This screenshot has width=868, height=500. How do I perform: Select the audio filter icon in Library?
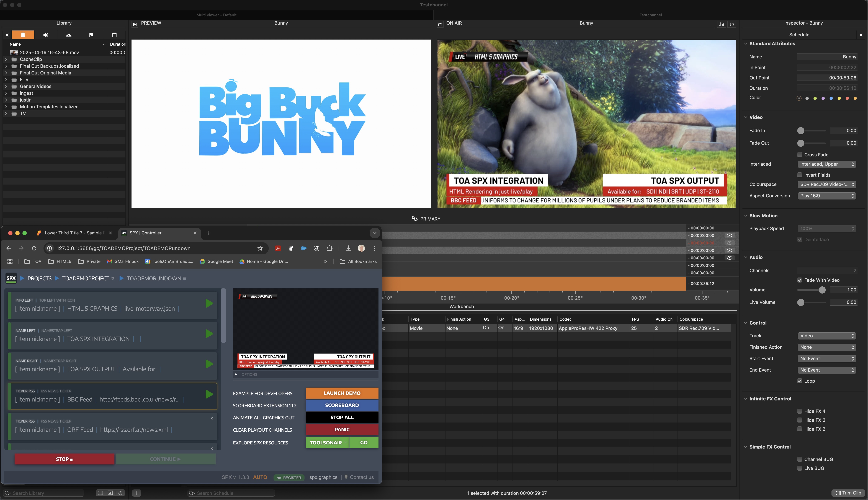click(46, 35)
